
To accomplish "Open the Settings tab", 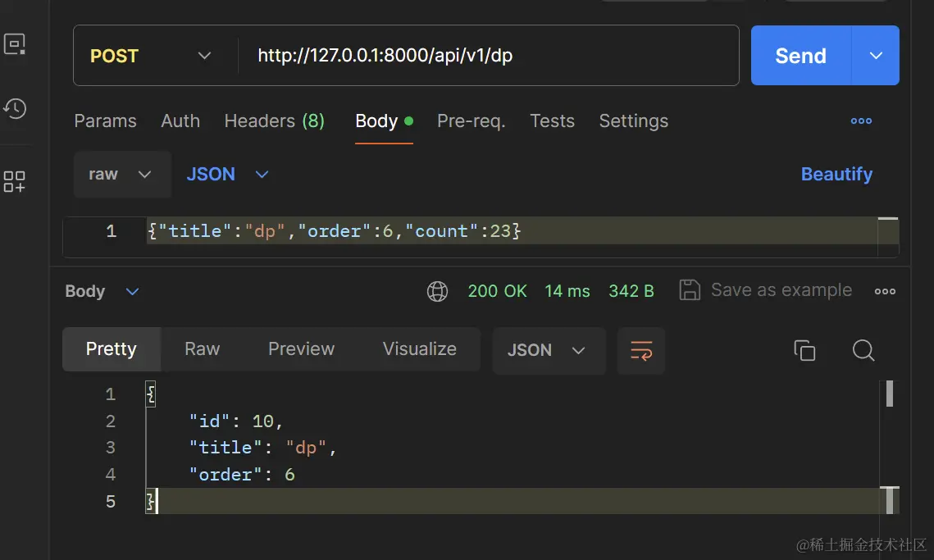I will point(634,121).
